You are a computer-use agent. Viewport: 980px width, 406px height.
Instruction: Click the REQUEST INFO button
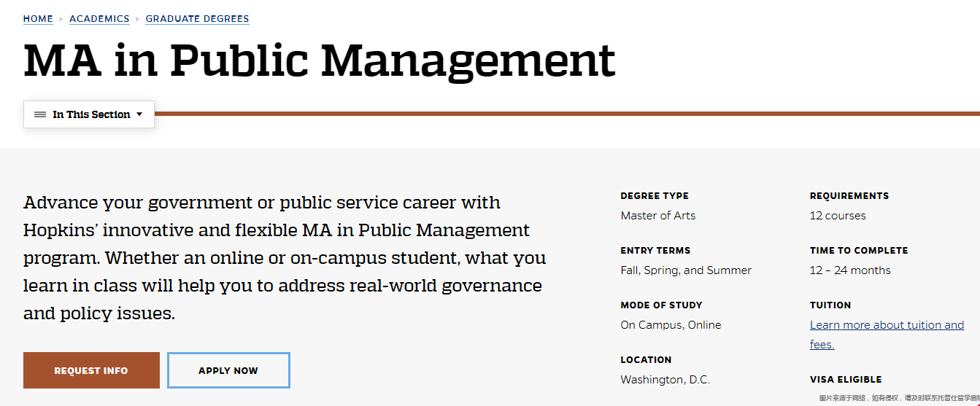91,370
